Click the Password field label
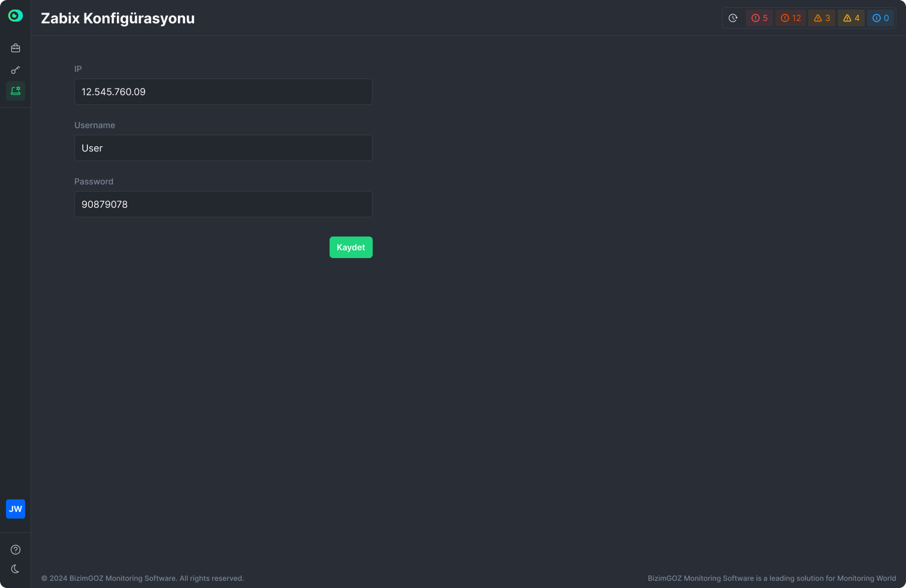Screen dimensions: 906x588 (x=93, y=181)
